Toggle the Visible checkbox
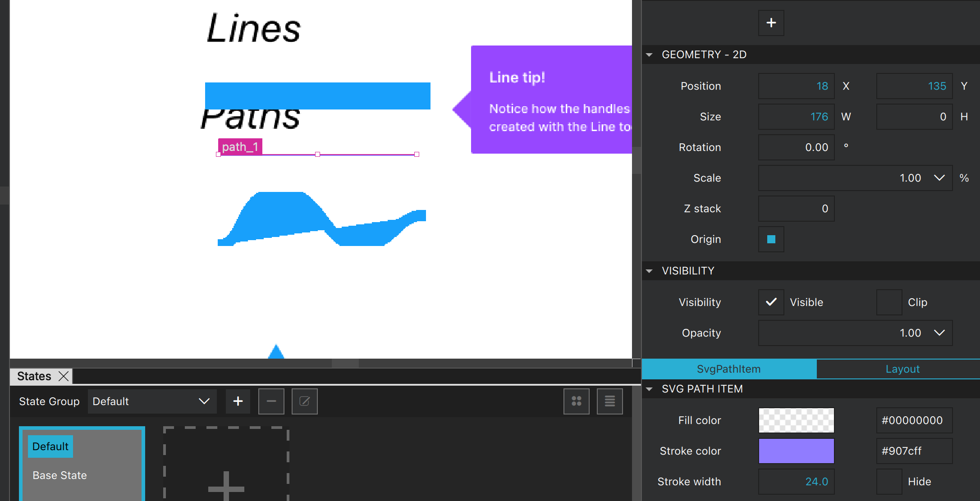The height and width of the screenshot is (501, 980). pos(771,302)
